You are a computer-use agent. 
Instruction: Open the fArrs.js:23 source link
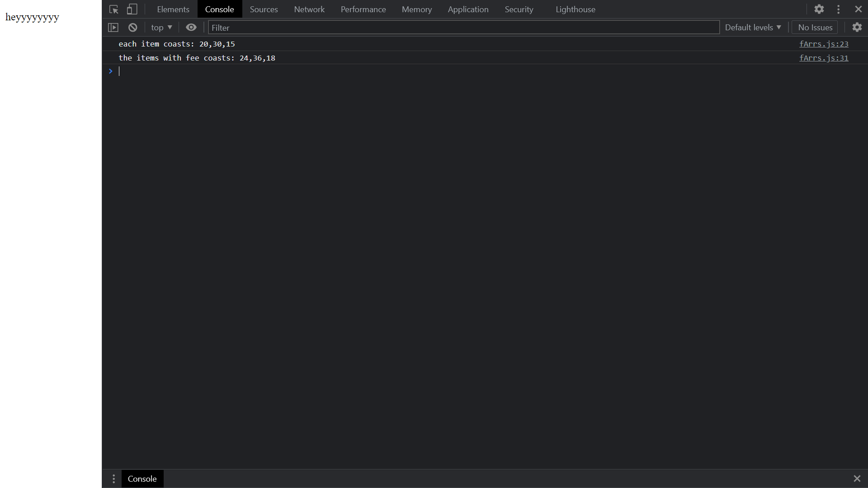(823, 44)
